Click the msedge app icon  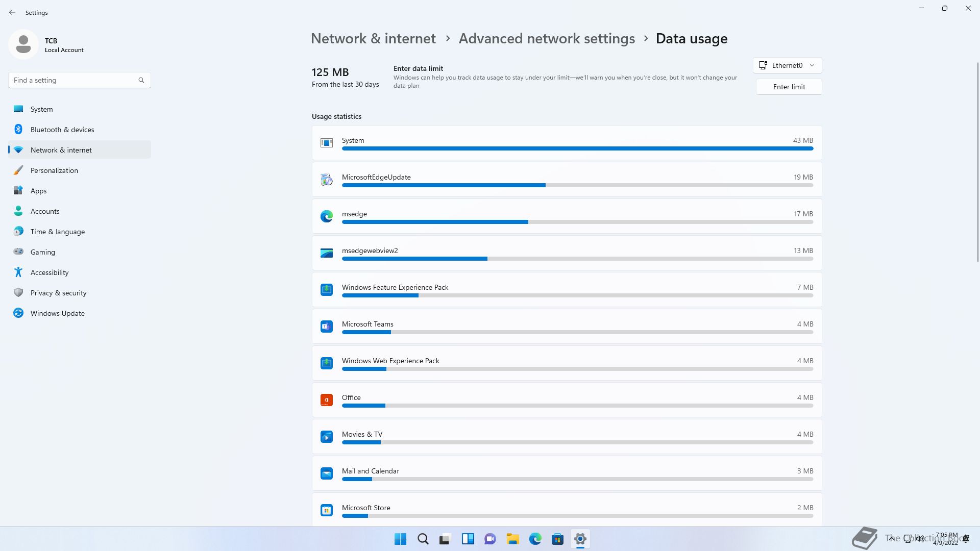[x=327, y=216]
